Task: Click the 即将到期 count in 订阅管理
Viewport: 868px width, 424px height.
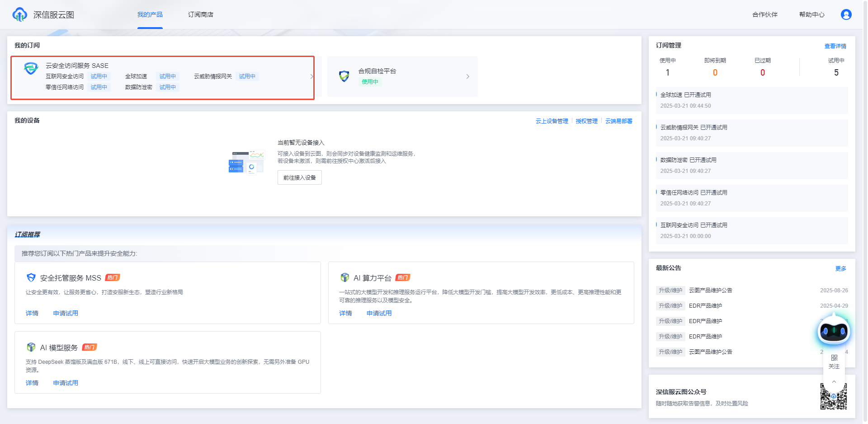Action: pyautogui.click(x=715, y=72)
